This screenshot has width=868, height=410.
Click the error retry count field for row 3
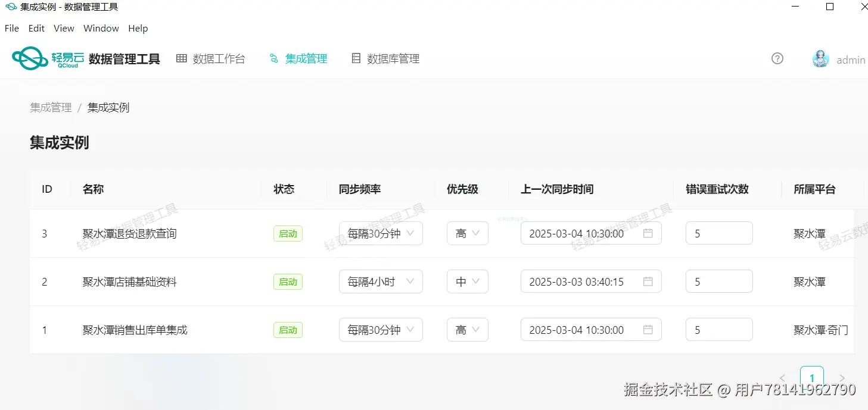718,233
